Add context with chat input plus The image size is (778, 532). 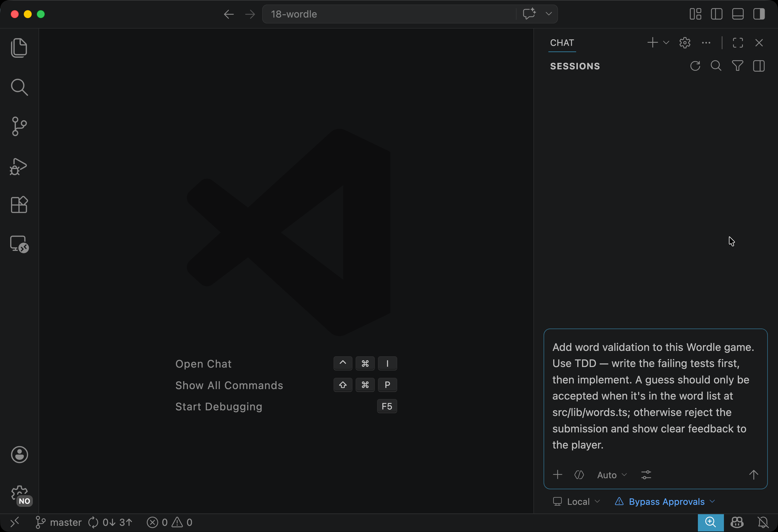point(557,475)
